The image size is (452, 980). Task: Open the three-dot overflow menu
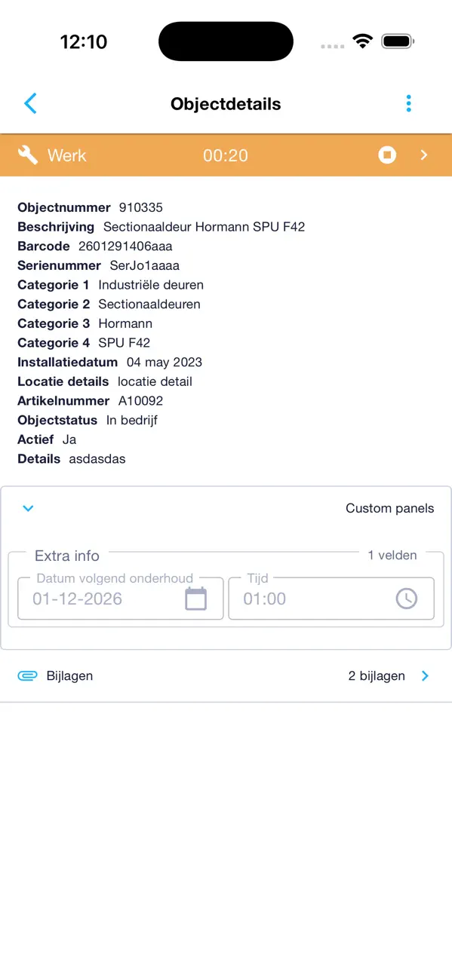408,103
